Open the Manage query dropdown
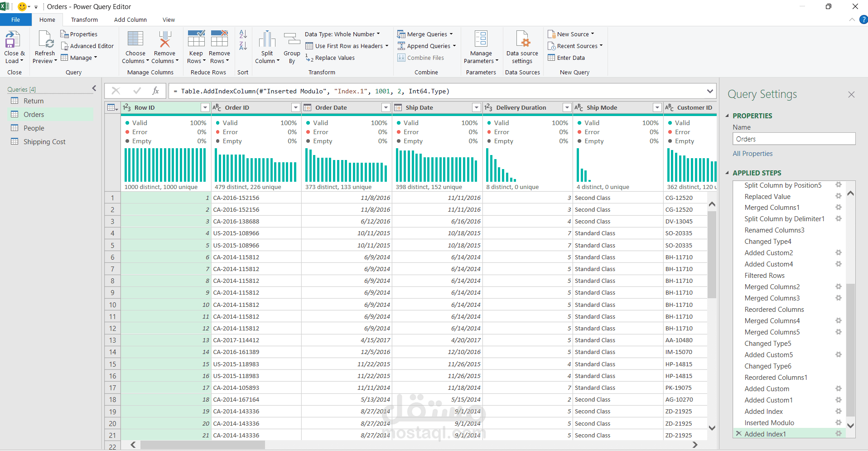 click(79, 58)
